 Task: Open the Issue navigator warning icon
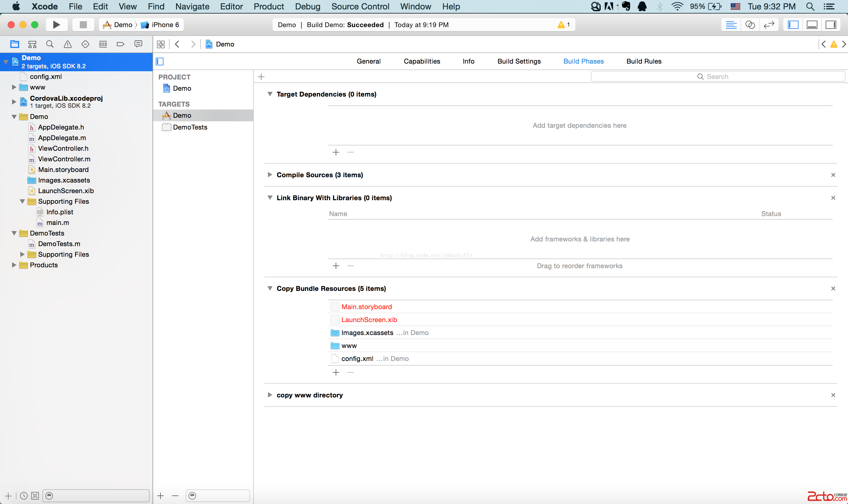point(68,44)
